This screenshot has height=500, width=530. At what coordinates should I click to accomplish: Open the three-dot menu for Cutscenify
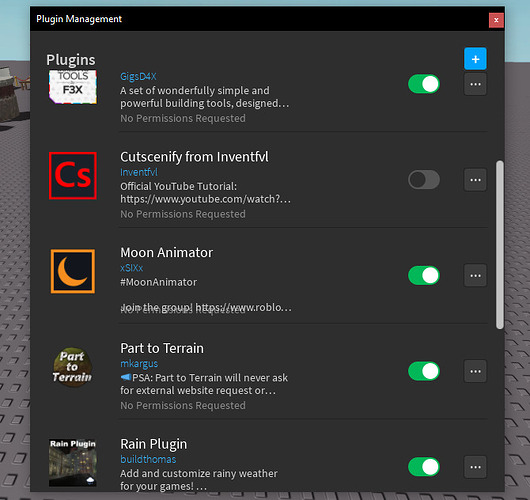pyautogui.click(x=475, y=180)
